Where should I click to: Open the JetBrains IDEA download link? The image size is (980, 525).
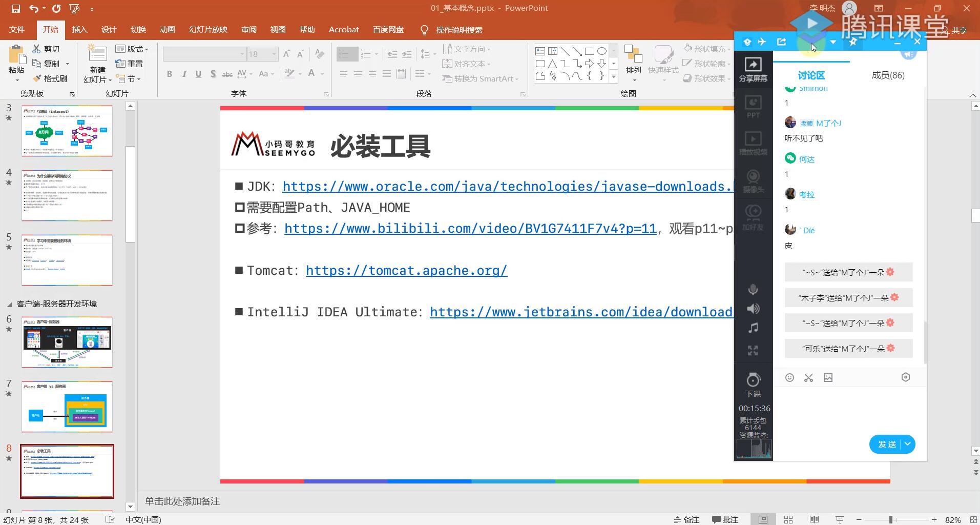tap(581, 312)
